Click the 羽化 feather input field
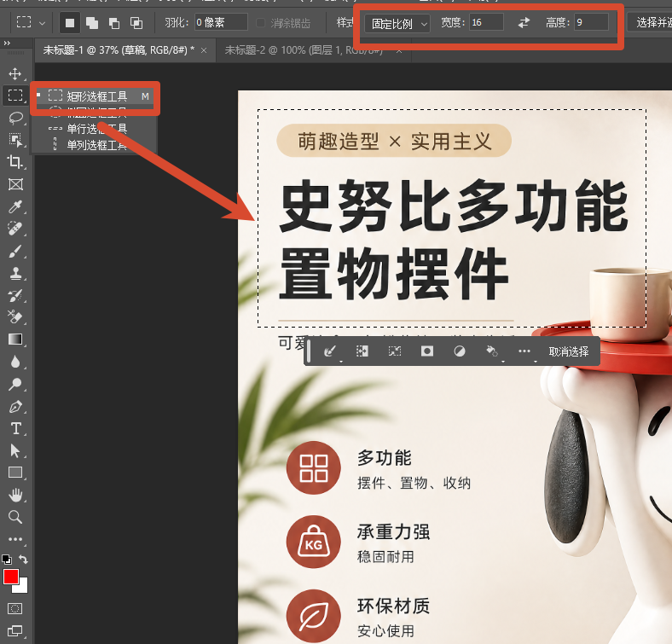 221,22
